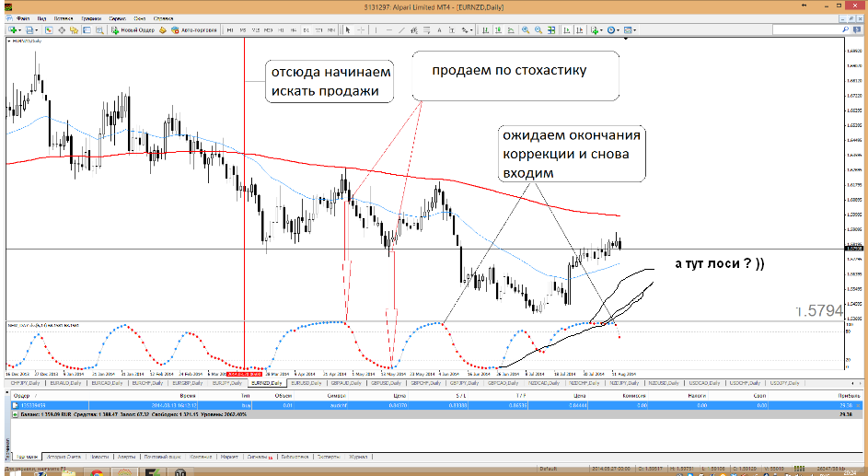Open the Журнал terminal tab

(358, 458)
